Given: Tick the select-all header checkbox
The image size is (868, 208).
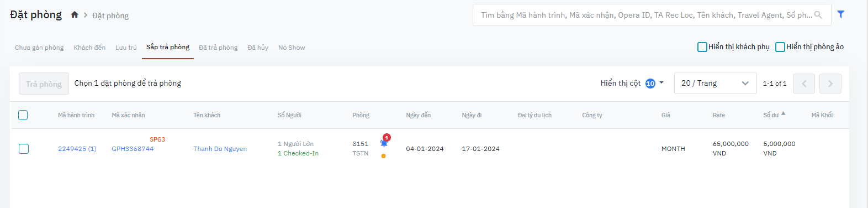Looking at the screenshot, I should [23, 115].
